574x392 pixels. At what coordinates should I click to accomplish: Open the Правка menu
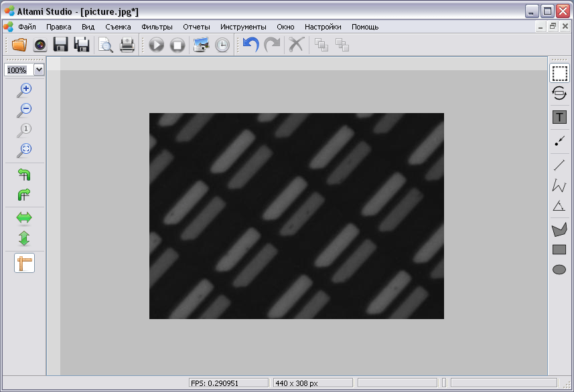pos(58,27)
